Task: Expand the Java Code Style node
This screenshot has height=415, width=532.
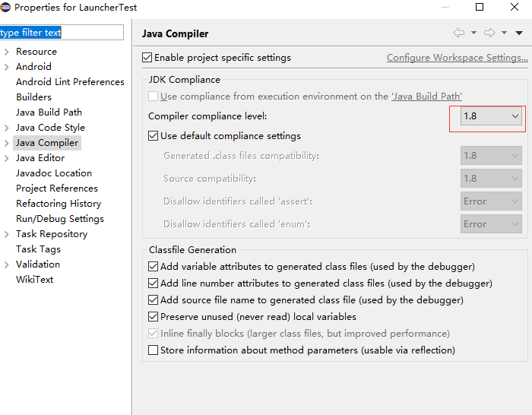Action: coord(7,128)
